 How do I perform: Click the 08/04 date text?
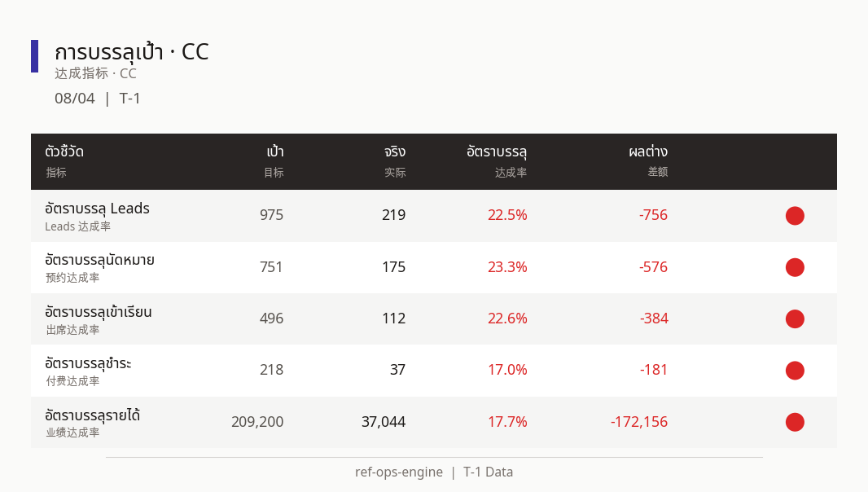(75, 99)
